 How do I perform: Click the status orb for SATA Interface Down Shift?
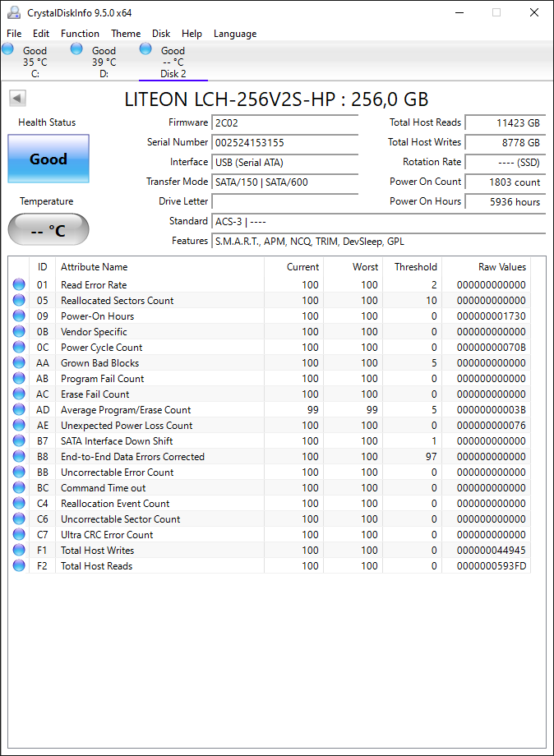19,440
